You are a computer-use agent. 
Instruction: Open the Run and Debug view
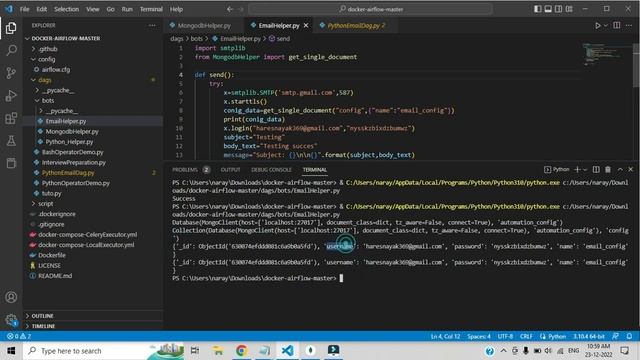[x=11, y=96]
